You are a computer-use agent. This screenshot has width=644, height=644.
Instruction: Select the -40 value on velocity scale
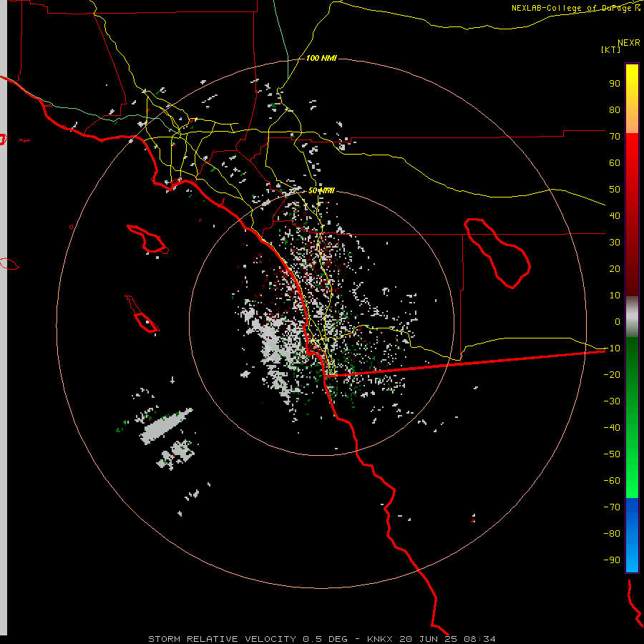click(x=612, y=428)
